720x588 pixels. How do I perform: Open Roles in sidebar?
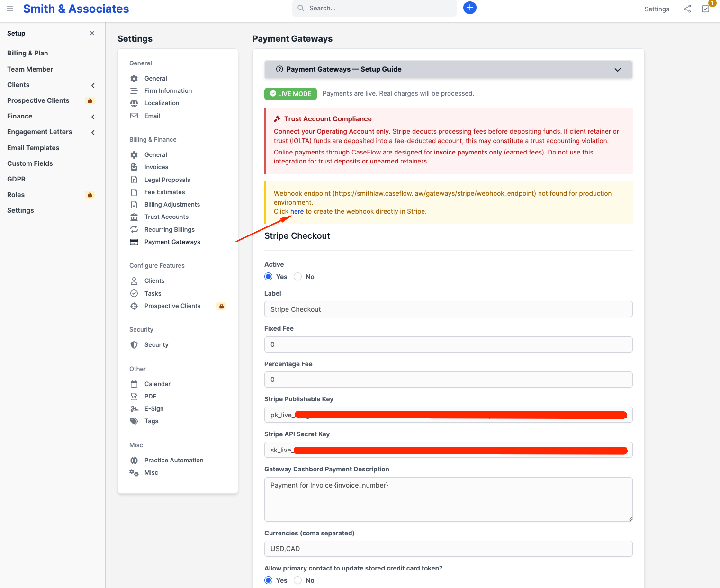coord(16,195)
